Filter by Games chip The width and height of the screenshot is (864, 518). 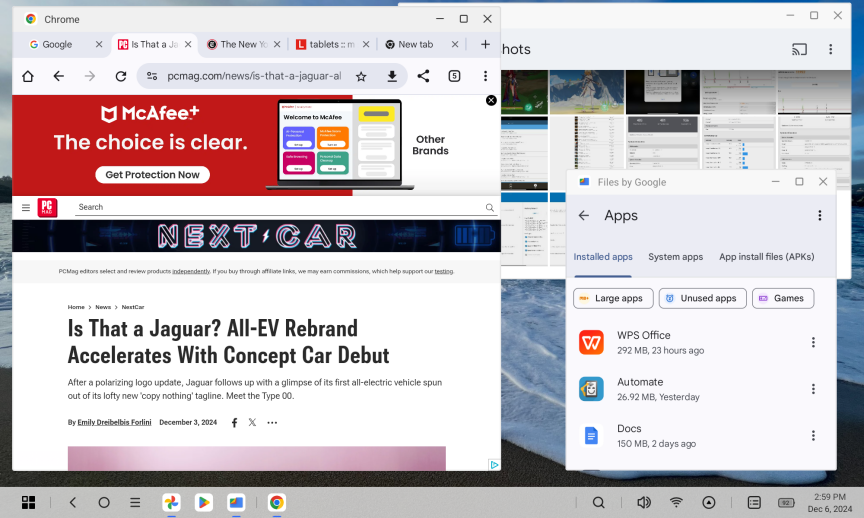783,298
